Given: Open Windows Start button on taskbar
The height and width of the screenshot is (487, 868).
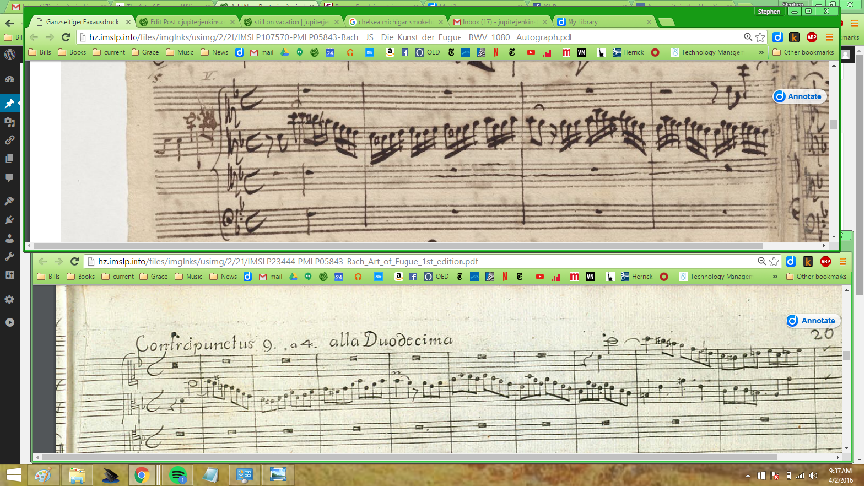Looking at the screenshot, I should click(x=14, y=475).
